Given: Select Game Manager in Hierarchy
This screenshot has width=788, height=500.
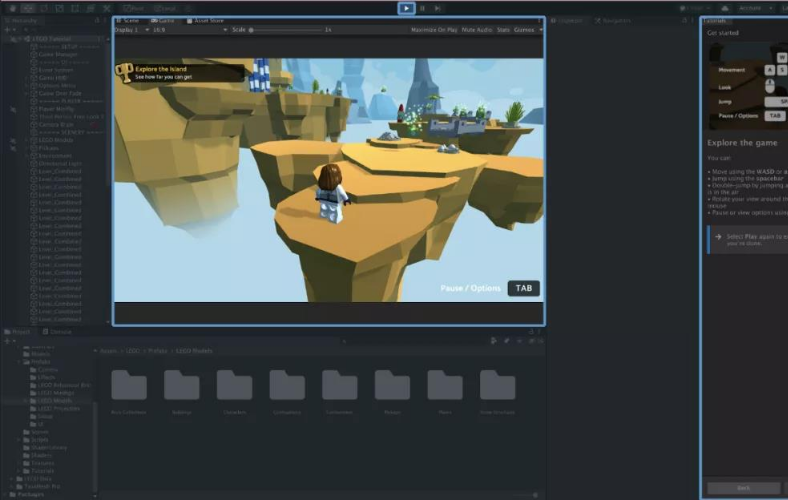Looking at the screenshot, I should tap(58, 54).
